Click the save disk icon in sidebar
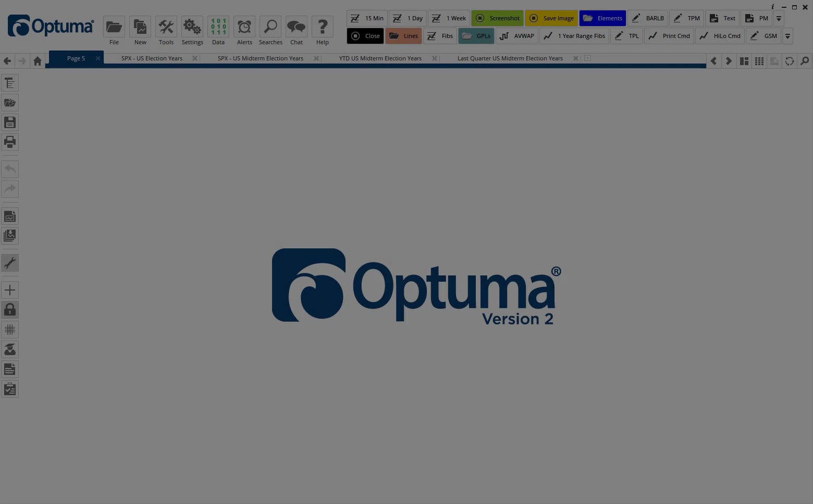 (x=10, y=123)
